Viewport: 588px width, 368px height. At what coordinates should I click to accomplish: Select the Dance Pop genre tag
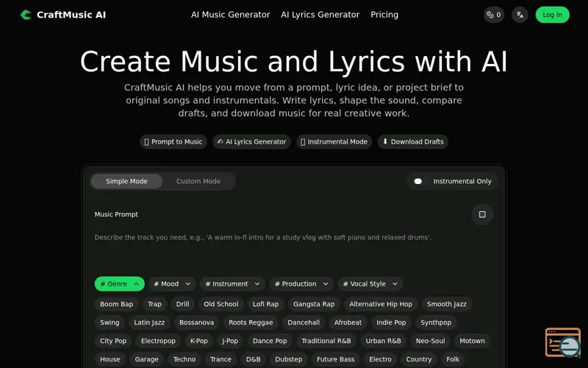[270, 341]
